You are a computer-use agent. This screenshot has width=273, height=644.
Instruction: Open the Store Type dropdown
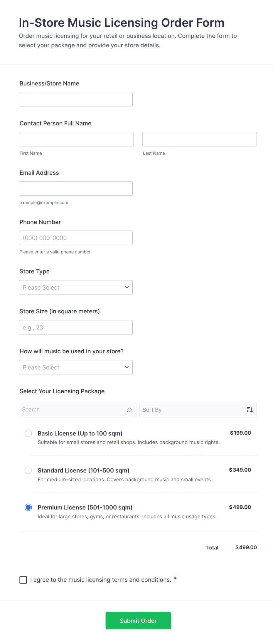[76, 287]
